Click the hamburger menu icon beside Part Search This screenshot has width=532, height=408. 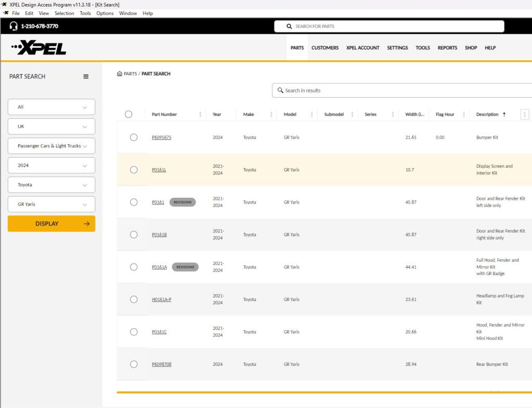[86, 77]
